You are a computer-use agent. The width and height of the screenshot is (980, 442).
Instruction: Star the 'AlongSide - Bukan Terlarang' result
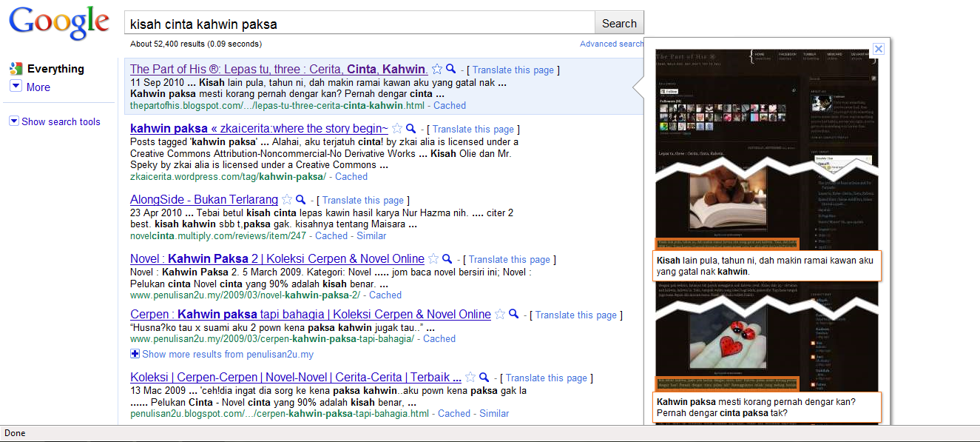coord(287,200)
